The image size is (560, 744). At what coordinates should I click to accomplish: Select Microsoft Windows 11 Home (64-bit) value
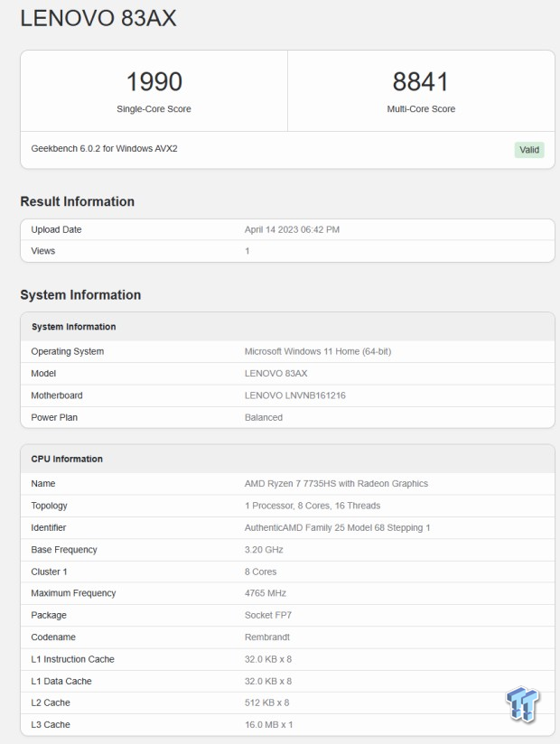point(318,351)
